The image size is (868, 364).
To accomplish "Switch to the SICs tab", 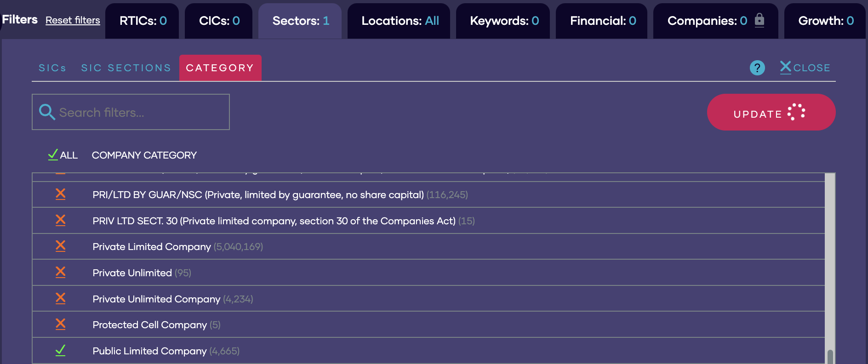I will tap(52, 68).
